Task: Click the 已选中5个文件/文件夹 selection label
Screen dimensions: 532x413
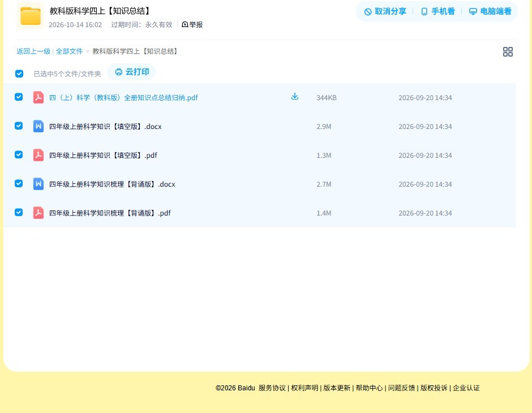Action: (x=67, y=74)
